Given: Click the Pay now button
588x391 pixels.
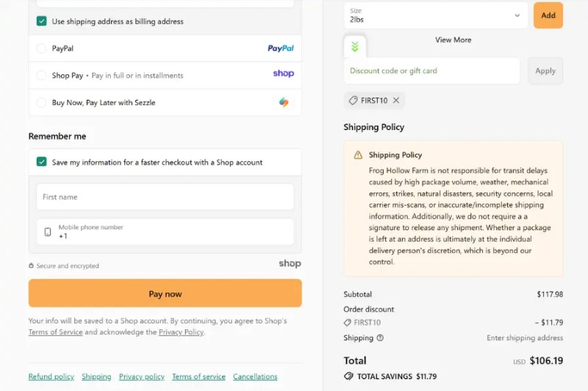Looking at the screenshot, I should [165, 293].
